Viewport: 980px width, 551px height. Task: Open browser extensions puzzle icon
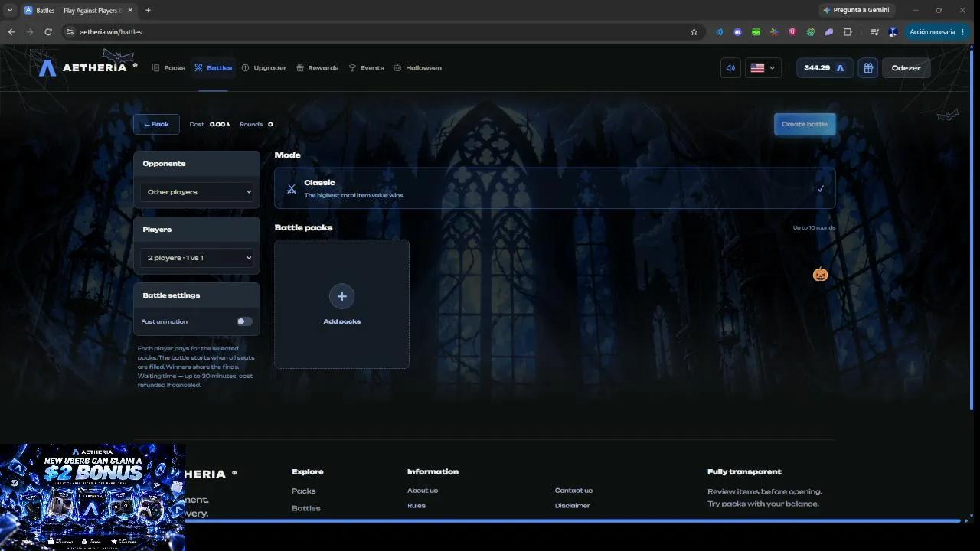click(848, 32)
